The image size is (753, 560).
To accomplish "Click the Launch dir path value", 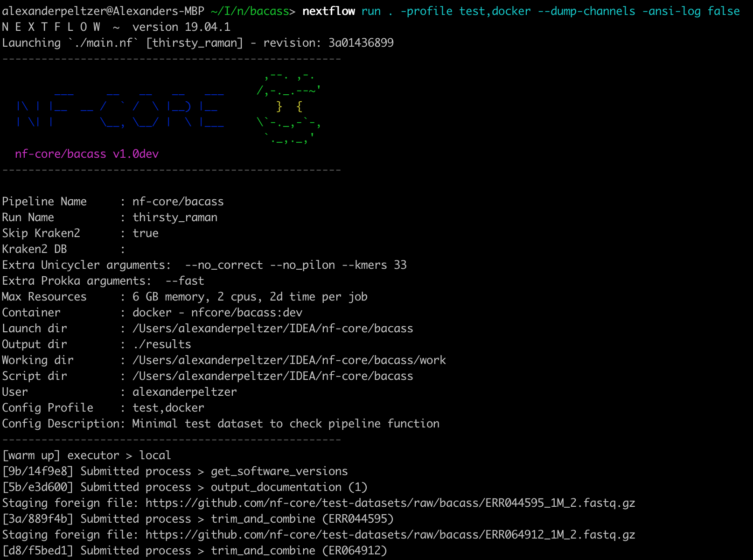I will point(273,329).
